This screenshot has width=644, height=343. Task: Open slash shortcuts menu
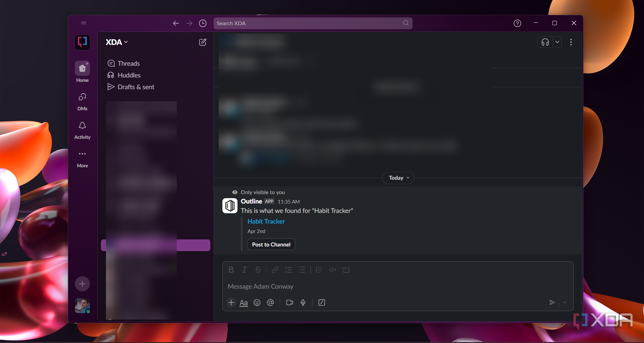(322, 302)
